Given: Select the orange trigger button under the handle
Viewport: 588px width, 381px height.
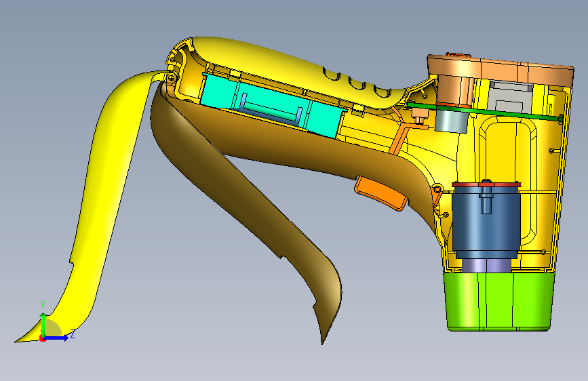Looking at the screenshot, I should [x=381, y=193].
